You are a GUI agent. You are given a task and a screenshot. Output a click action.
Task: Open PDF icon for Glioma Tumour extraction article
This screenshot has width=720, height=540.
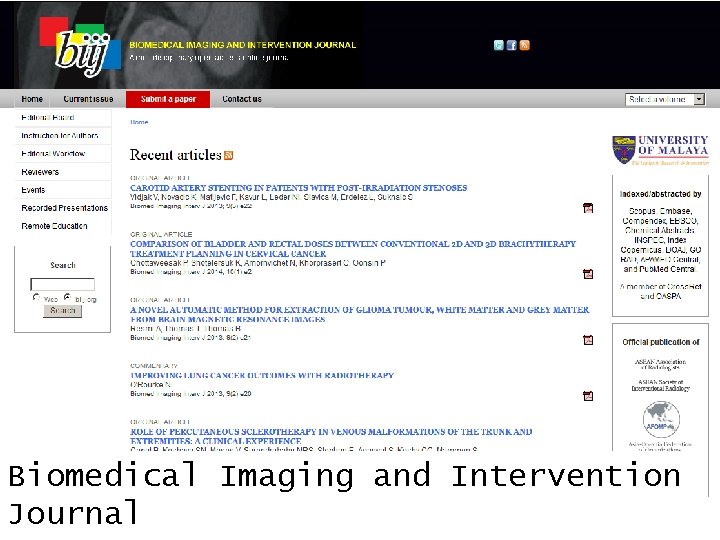[588, 340]
